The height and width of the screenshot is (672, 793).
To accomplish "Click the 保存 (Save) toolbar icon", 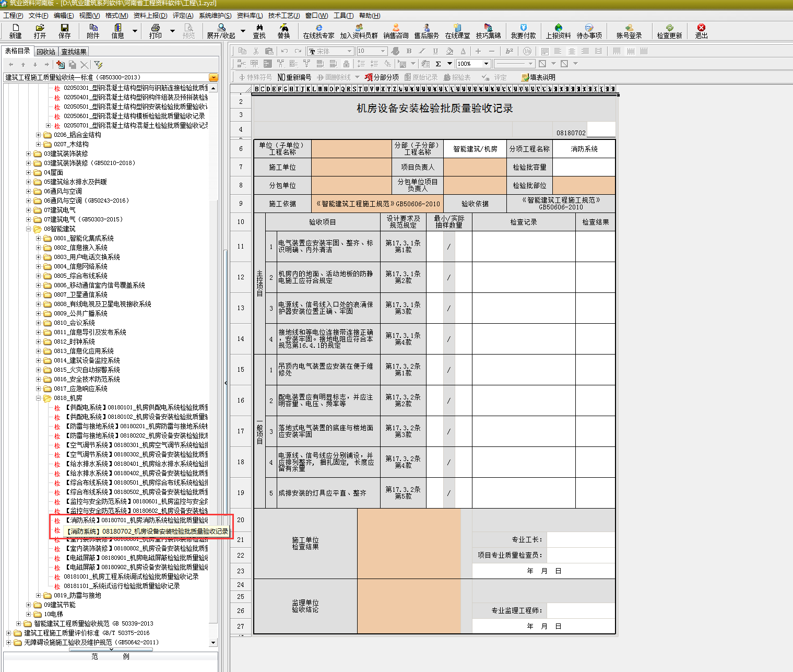I will tap(65, 31).
